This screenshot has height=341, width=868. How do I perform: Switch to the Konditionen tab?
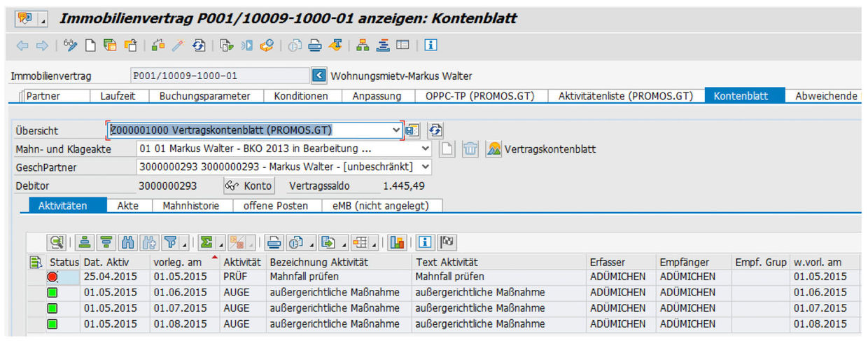coord(300,96)
